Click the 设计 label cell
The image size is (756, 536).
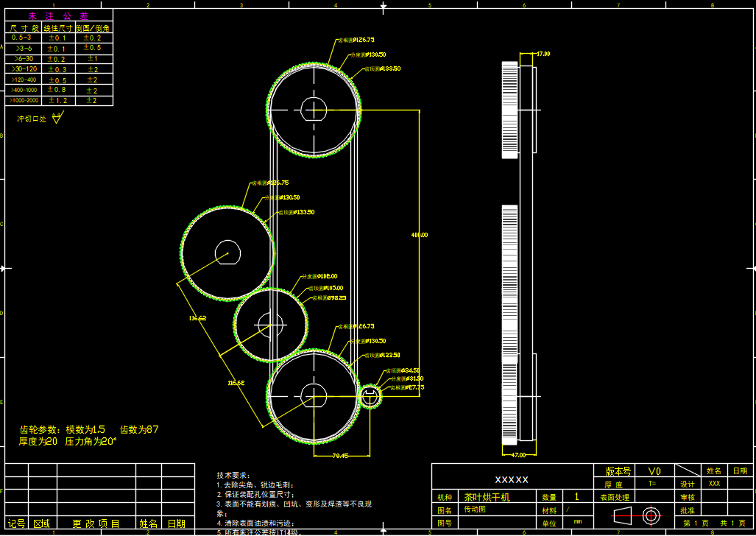click(x=688, y=484)
